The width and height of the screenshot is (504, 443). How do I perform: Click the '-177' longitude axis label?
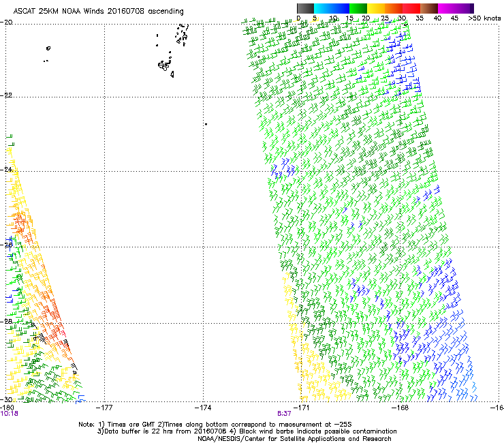(104, 408)
